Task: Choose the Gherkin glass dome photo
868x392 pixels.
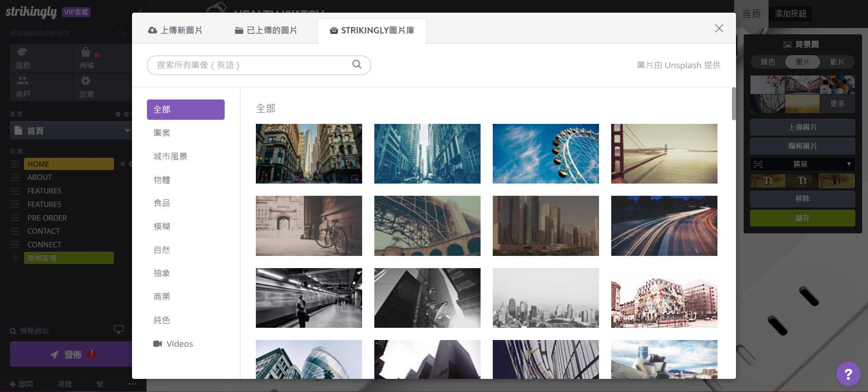Action: pos(309,359)
